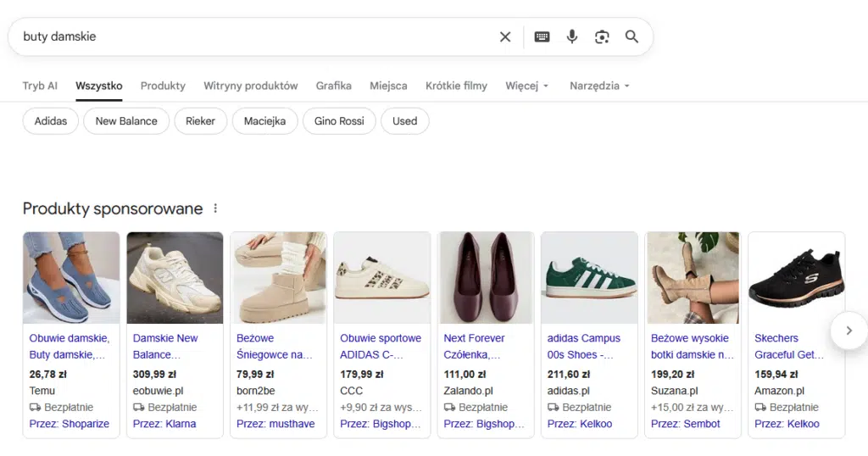The width and height of the screenshot is (868, 456).
Task: Click the 'Przez: musthave' link
Action: coord(275,424)
